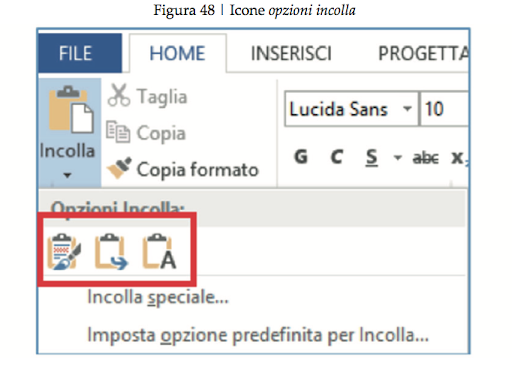Viewport: 512px width, 372px height.
Task: Paste keep text only icon
Action: [x=159, y=252]
